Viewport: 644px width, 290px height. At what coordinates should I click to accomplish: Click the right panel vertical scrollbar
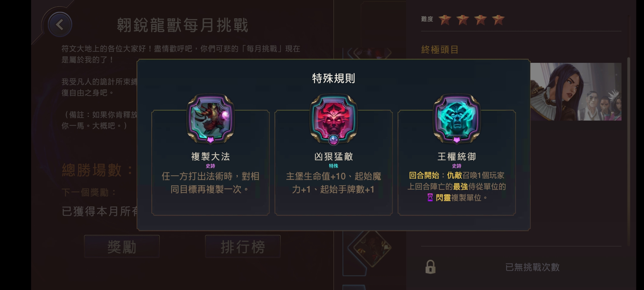pyautogui.click(x=628, y=152)
